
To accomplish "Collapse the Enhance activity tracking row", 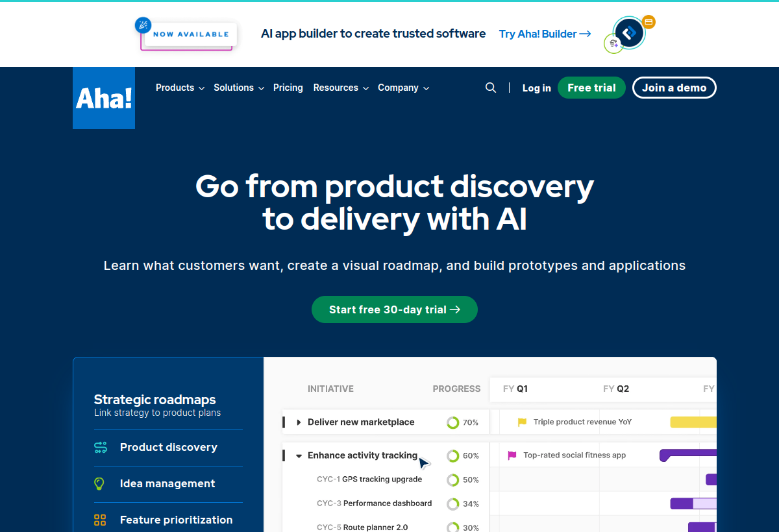I will (x=299, y=456).
